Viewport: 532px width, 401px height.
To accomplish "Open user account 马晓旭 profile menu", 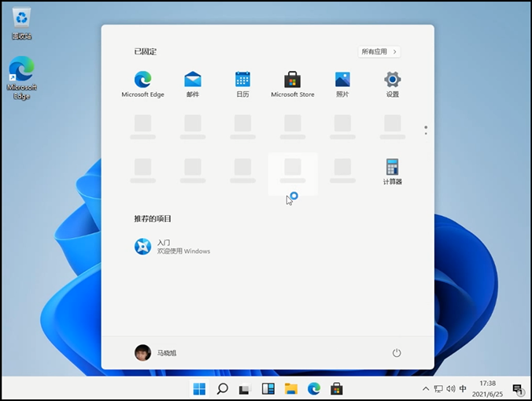I will pos(155,353).
